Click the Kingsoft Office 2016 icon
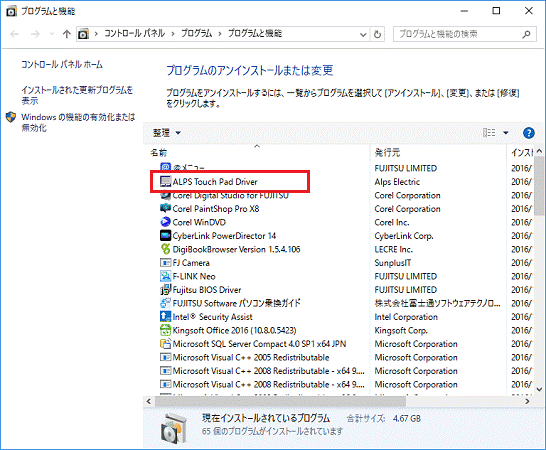546x450 pixels. click(x=165, y=330)
